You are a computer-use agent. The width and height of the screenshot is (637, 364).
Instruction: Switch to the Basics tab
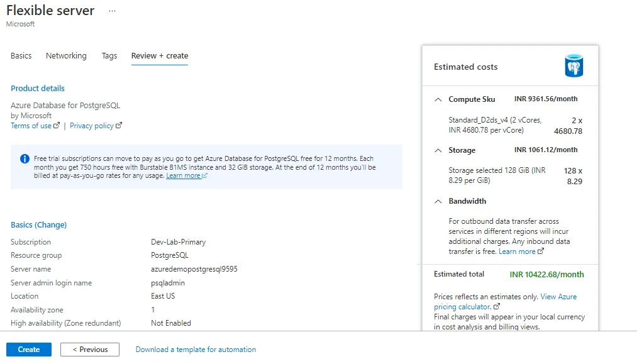21,55
